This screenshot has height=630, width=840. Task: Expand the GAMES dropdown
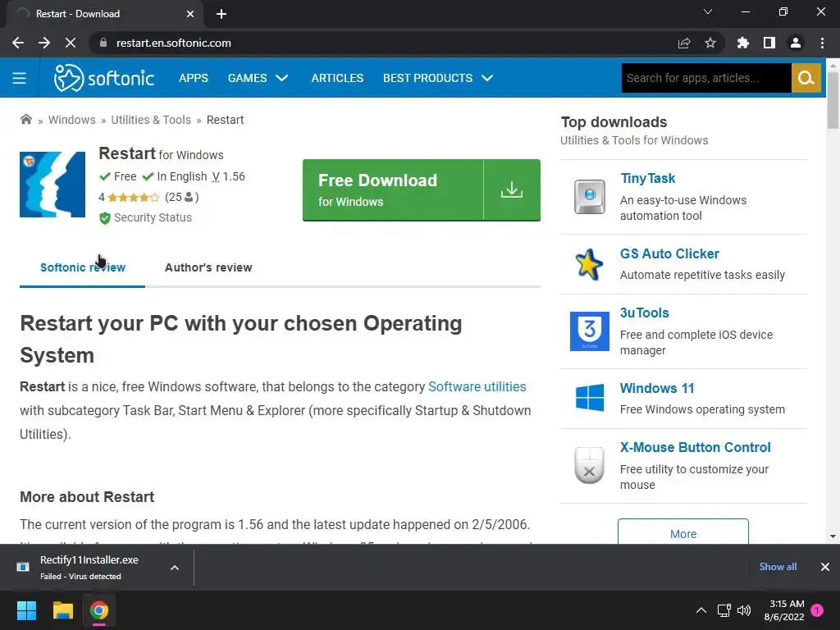(258, 78)
